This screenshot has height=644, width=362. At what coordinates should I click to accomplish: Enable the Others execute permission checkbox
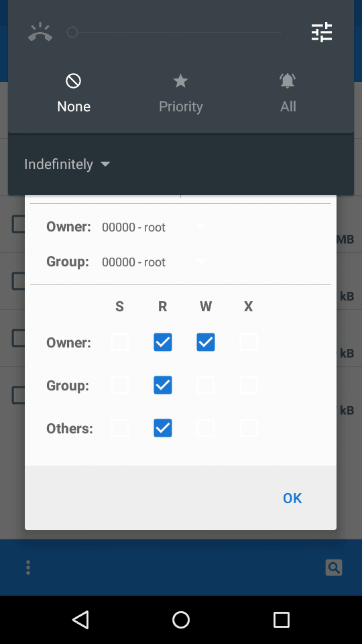click(x=248, y=429)
